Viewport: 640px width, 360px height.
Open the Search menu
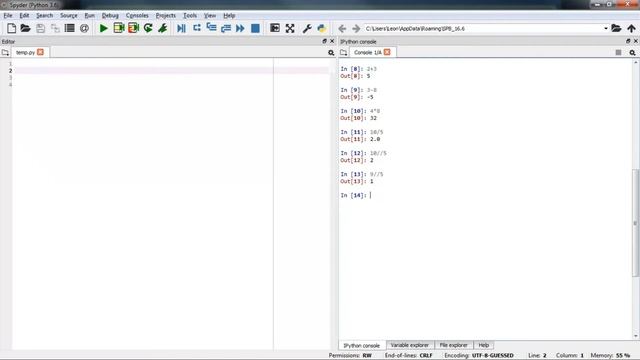point(44,16)
